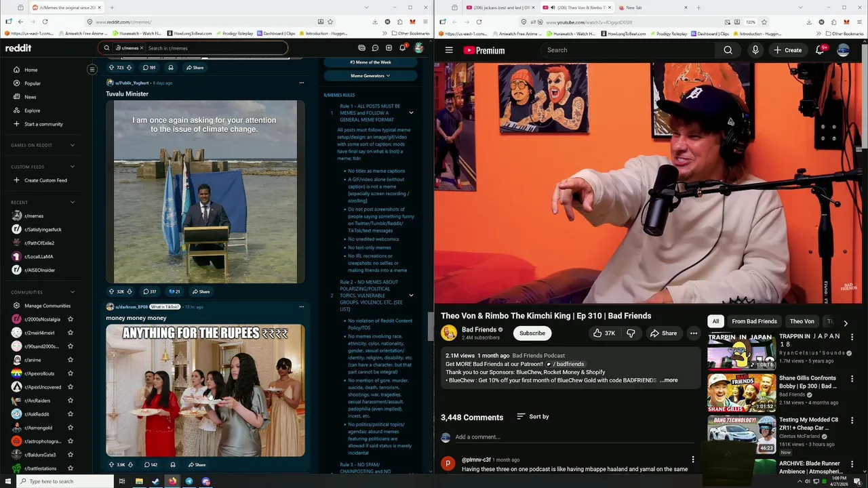Open more actions menu under video
The image size is (868, 488).
[693, 333]
